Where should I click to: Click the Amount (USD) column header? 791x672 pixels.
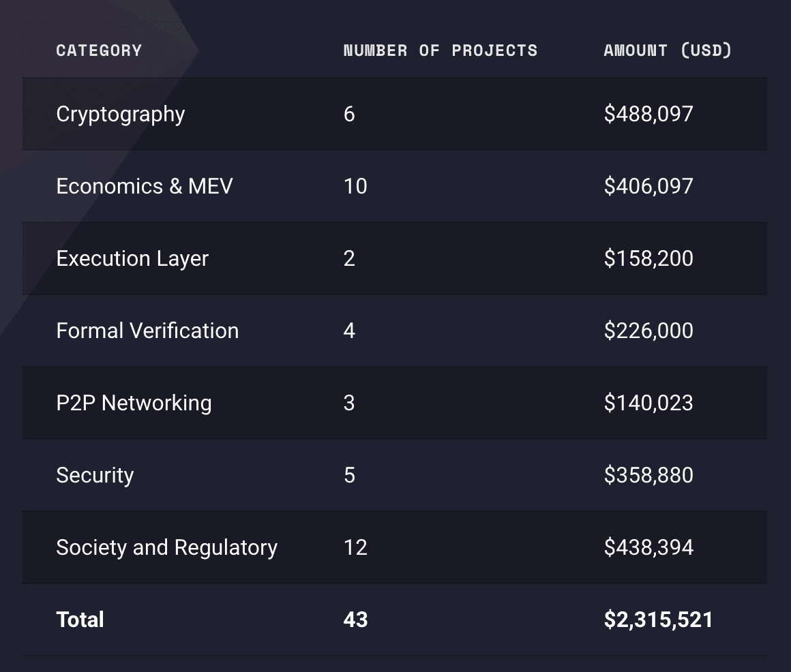tap(667, 50)
